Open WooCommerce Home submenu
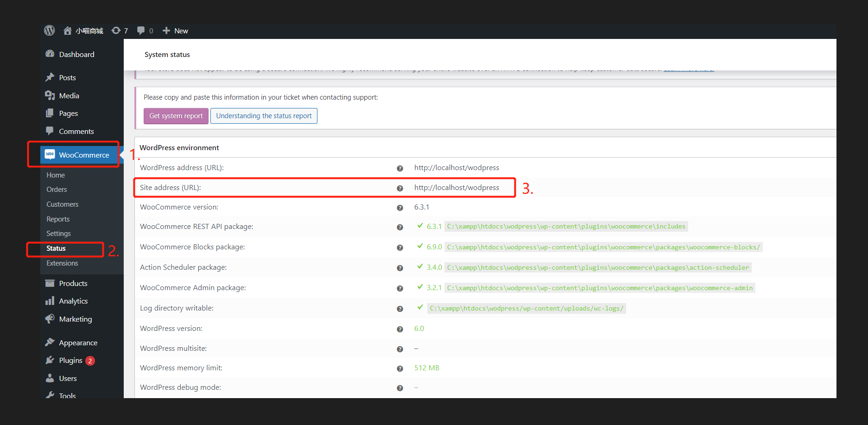This screenshot has height=425, width=868. point(56,175)
